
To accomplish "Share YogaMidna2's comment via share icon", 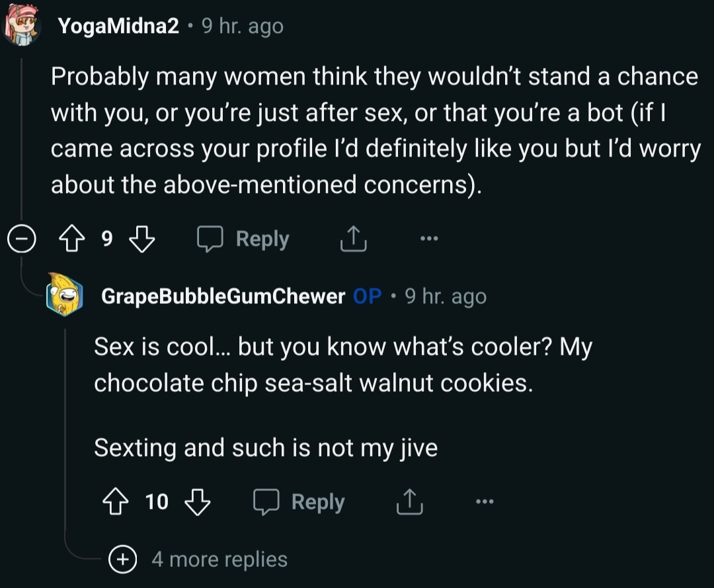I will 353,239.
